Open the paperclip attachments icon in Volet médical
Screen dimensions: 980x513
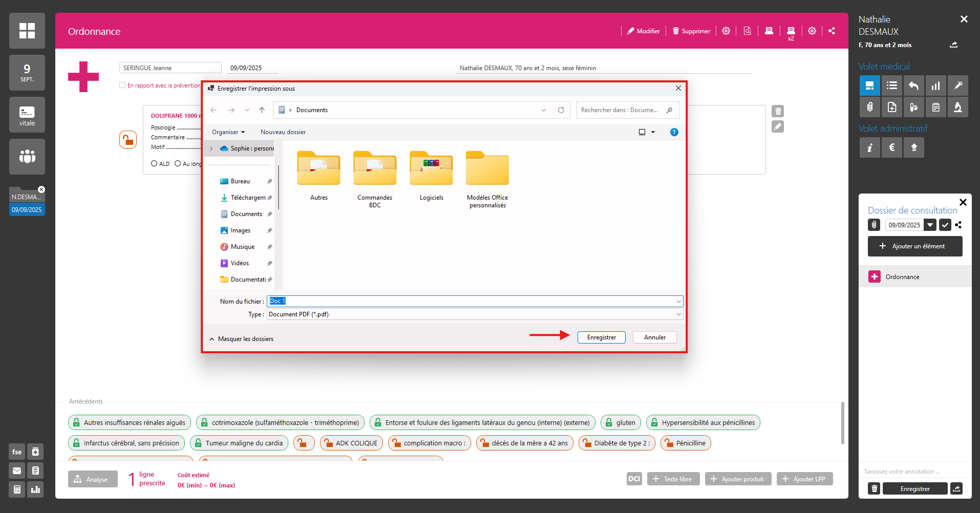click(869, 107)
